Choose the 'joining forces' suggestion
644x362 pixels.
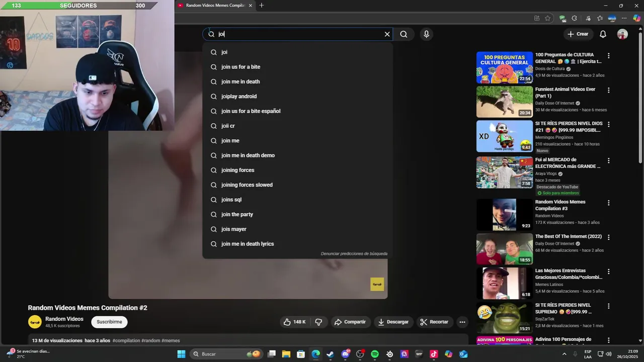[298, 170]
